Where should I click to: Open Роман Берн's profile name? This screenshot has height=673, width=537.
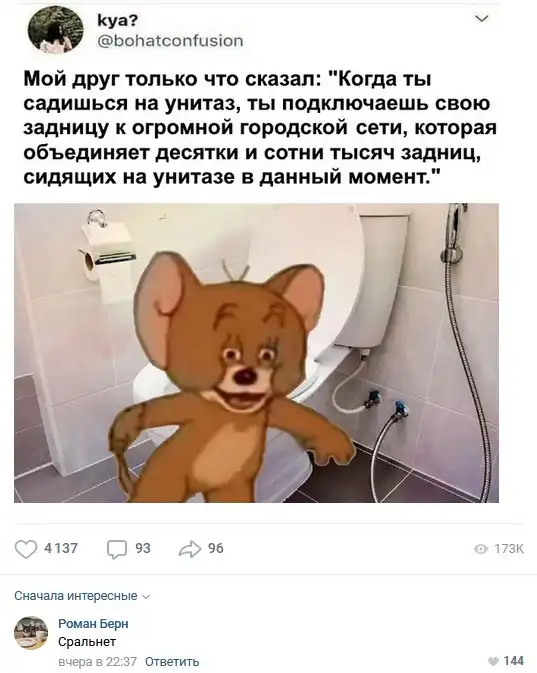[x=93, y=624]
